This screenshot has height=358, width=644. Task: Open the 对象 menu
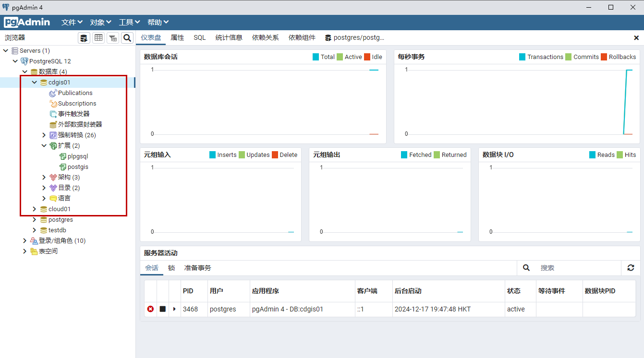101,22
